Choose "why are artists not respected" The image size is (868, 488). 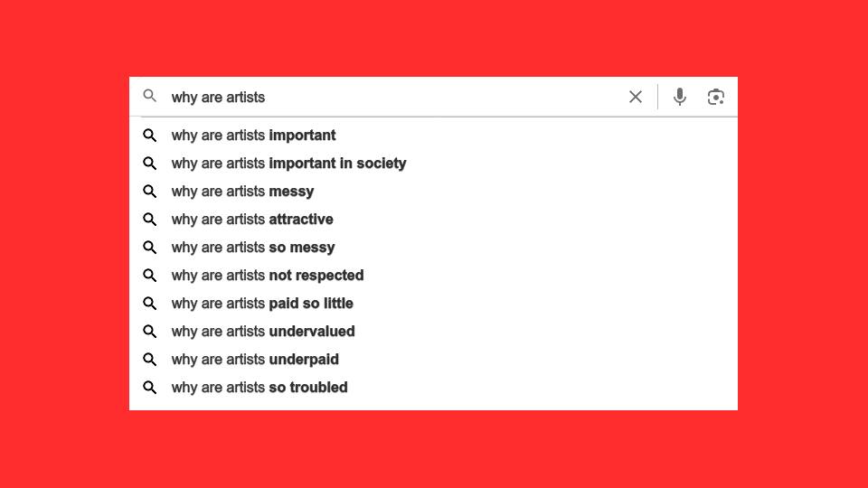[x=268, y=276]
